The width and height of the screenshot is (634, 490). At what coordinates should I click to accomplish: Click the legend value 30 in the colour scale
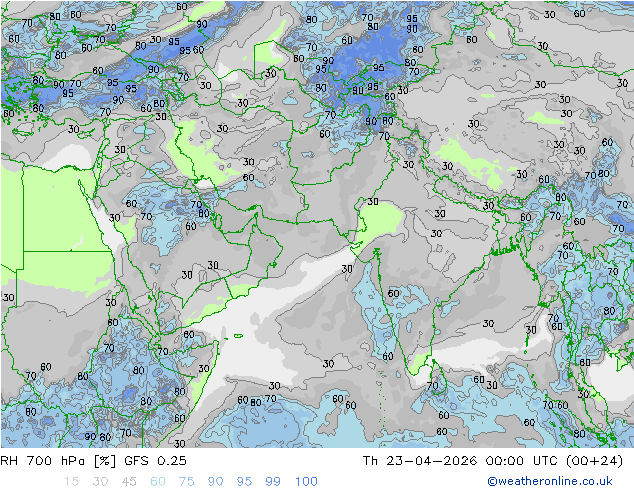(x=100, y=482)
